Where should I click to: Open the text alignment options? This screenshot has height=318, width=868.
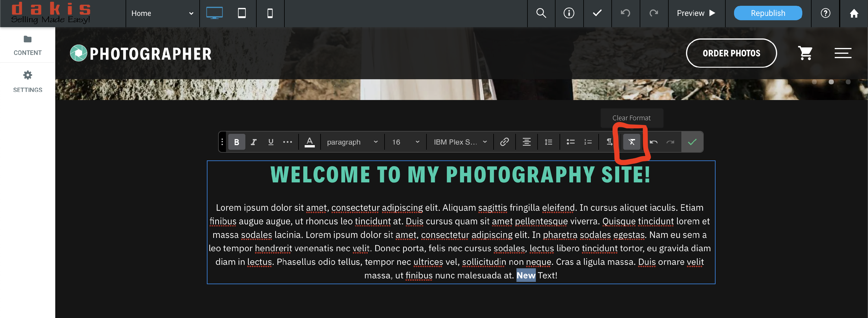[x=526, y=142]
